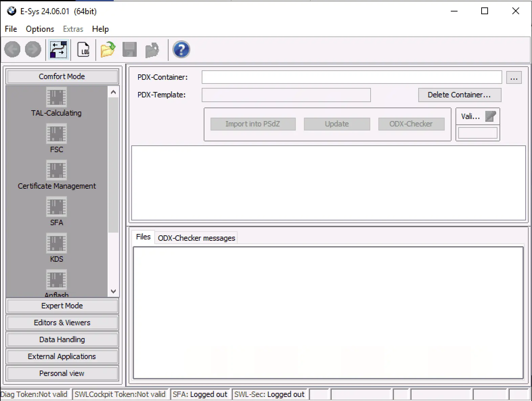This screenshot has height=401, width=532.
Task: Click the Save As folder icon
Action: pos(152,50)
